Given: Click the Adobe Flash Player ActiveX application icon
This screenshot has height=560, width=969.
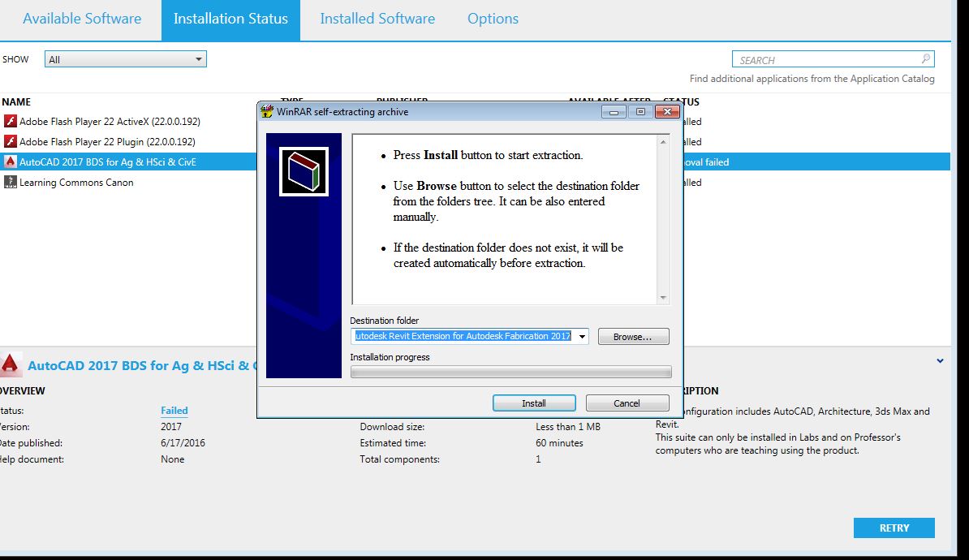Looking at the screenshot, I should pos(11,121).
